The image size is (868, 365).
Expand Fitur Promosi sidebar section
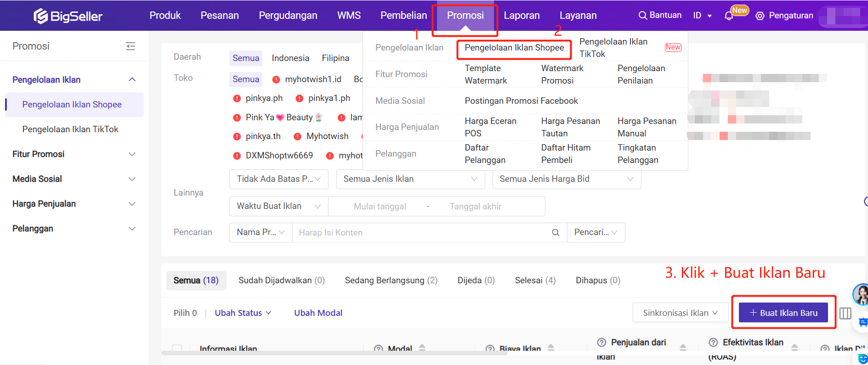click(132, 154)
